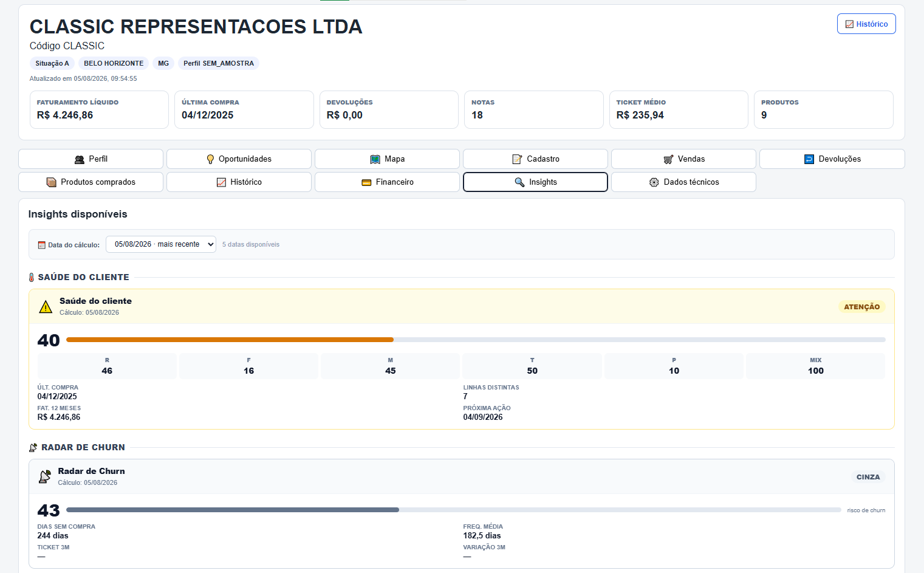
Task: Click the shopping cart icon on the Vendas tab
Action: point(668,159)
